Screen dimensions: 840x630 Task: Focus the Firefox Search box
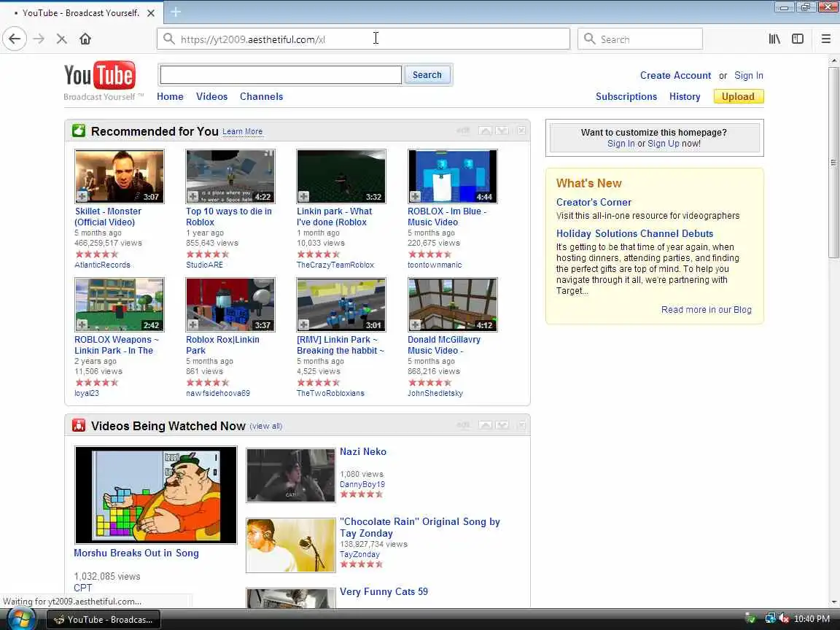pos(639,39)
